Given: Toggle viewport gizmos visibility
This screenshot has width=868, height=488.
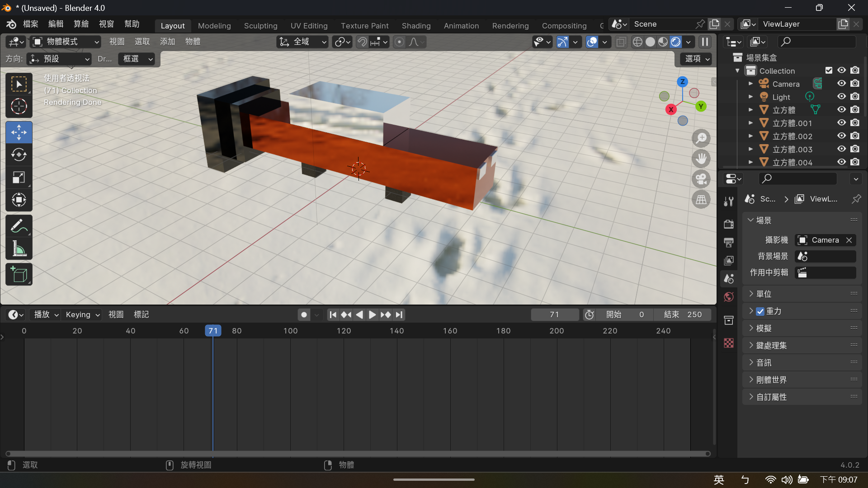Looking at the screenshot, I should pos(562,42).
